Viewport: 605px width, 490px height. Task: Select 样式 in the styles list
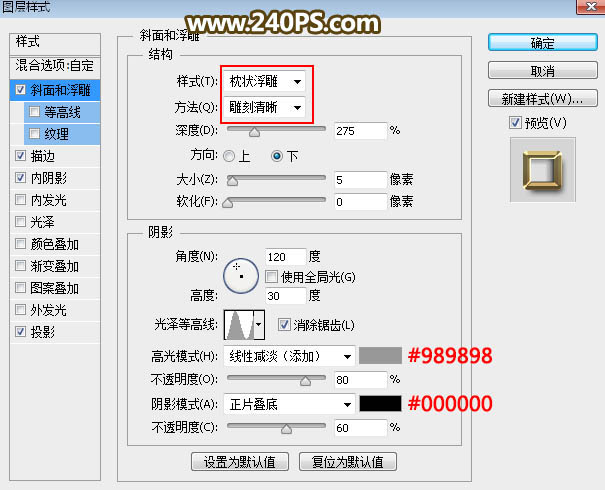tap(55, 43)
